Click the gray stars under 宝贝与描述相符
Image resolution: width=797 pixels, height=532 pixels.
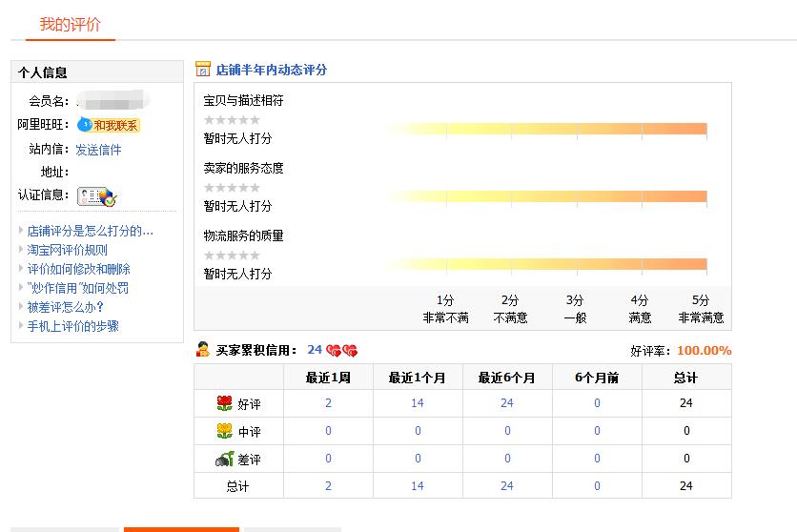coord(232,120)
